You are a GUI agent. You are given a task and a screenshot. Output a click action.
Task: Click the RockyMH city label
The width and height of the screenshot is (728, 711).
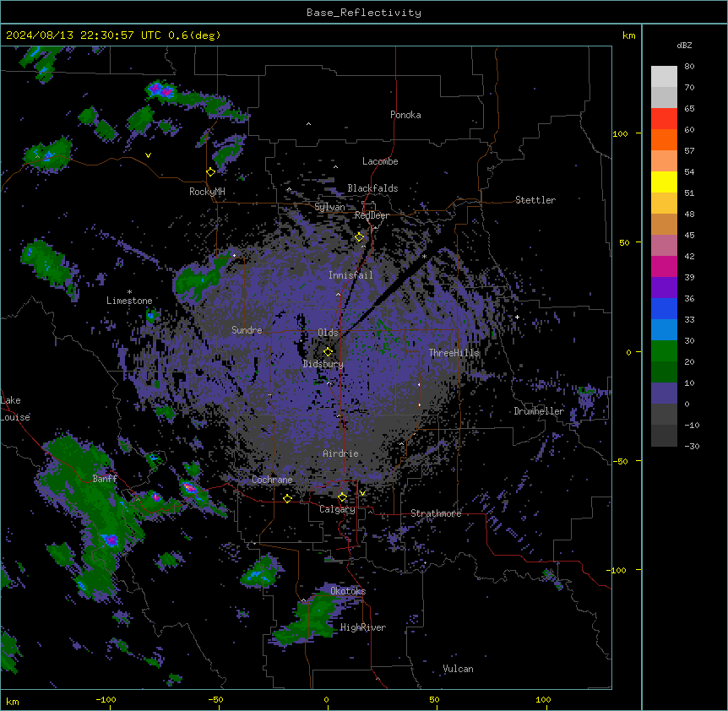pos(207,192)
